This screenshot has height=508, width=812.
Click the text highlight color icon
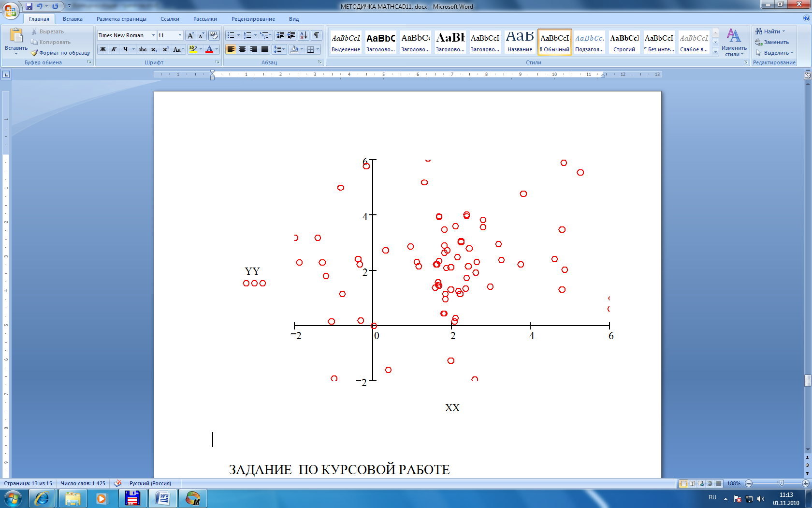pyautogui.click(x=193, y=49)
